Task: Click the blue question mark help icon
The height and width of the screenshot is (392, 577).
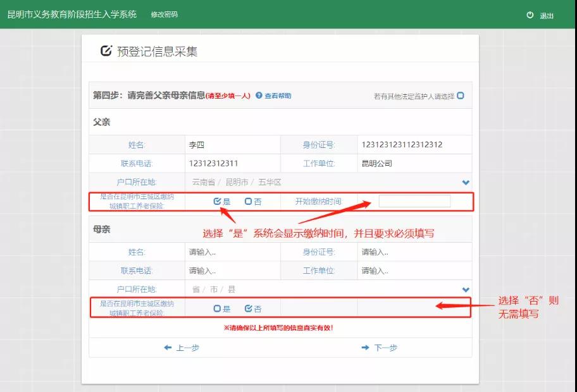Action: 259,95
